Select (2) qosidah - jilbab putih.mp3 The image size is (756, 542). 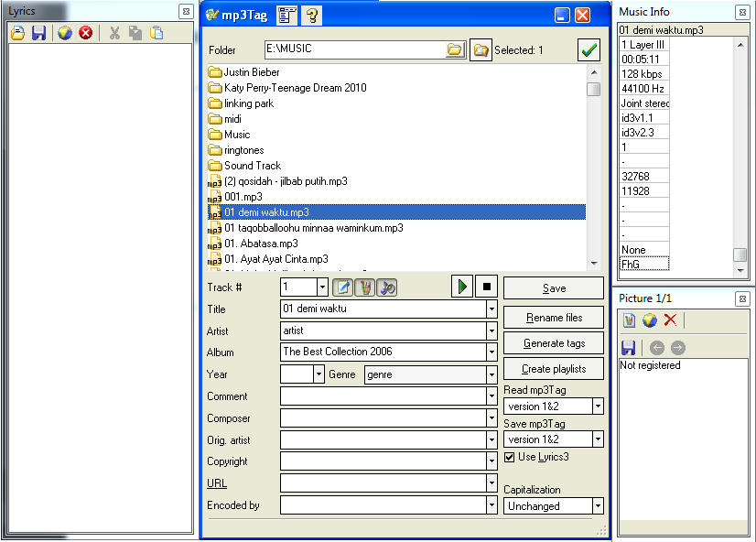point(277,181)
